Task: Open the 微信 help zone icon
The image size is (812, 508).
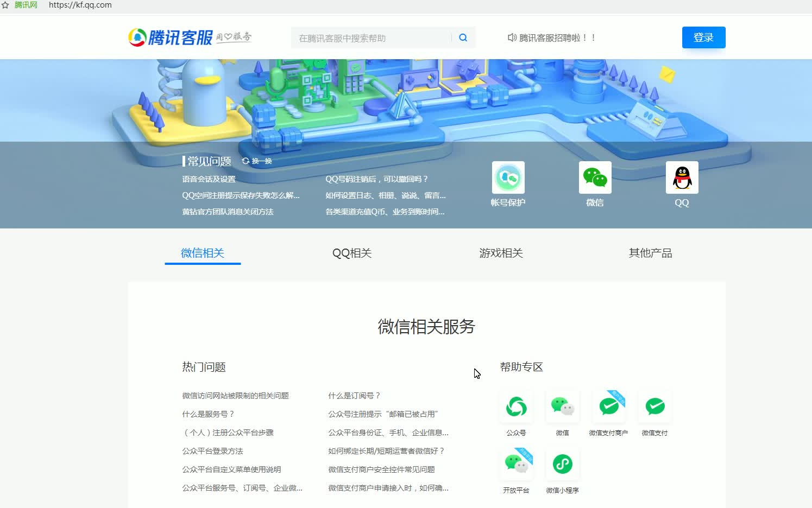Action: coord(562,407)
